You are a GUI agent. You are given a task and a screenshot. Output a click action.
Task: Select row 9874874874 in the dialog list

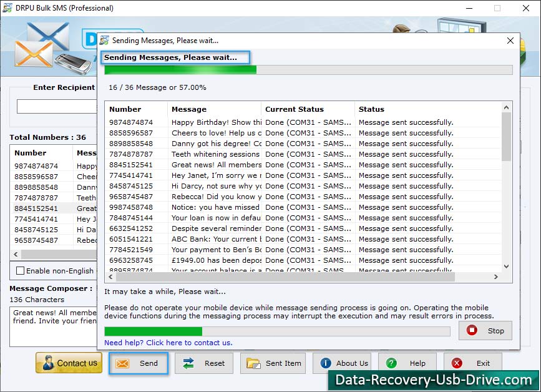click(304, 122)
